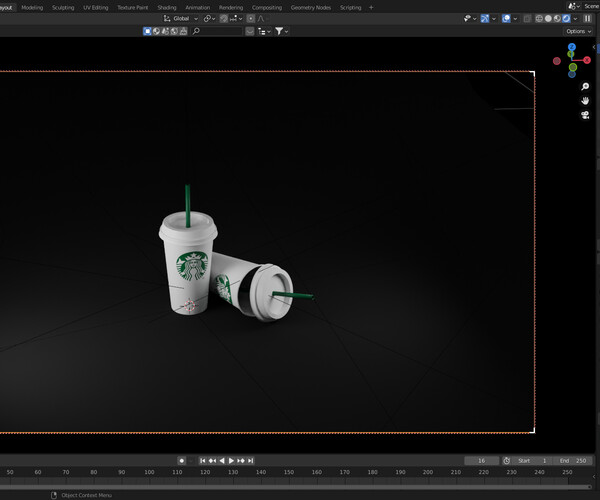Switch to the Compositing workspace tab

click(267, 7)
